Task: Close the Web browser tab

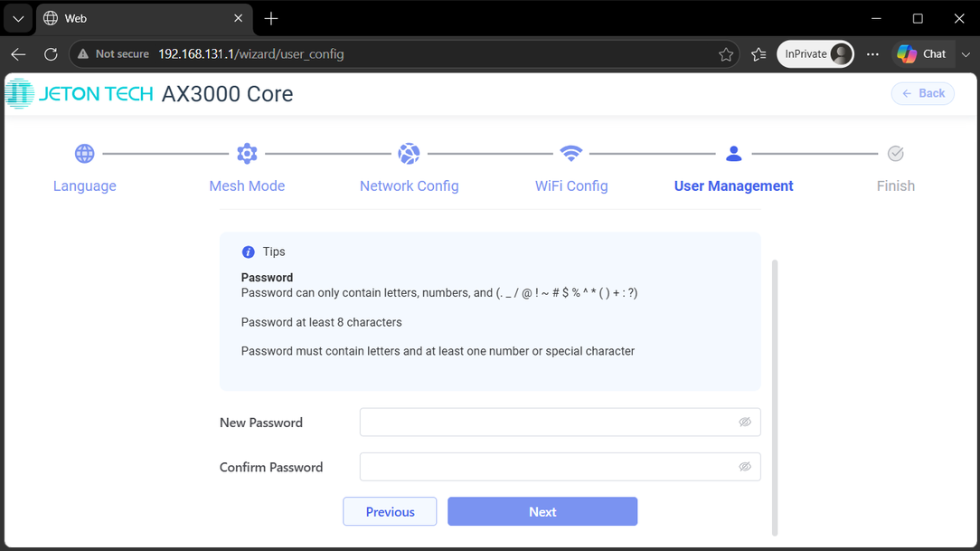Action: (238, 19)
